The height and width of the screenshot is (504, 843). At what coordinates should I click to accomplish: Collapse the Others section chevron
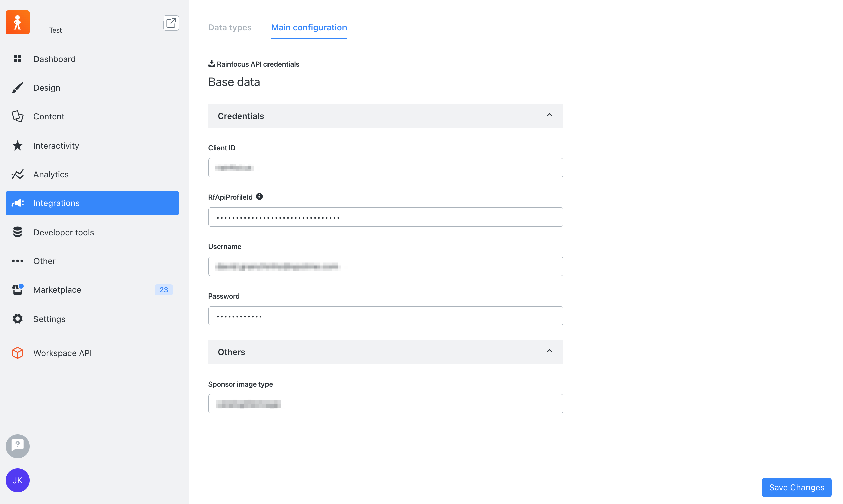point(549,351)
